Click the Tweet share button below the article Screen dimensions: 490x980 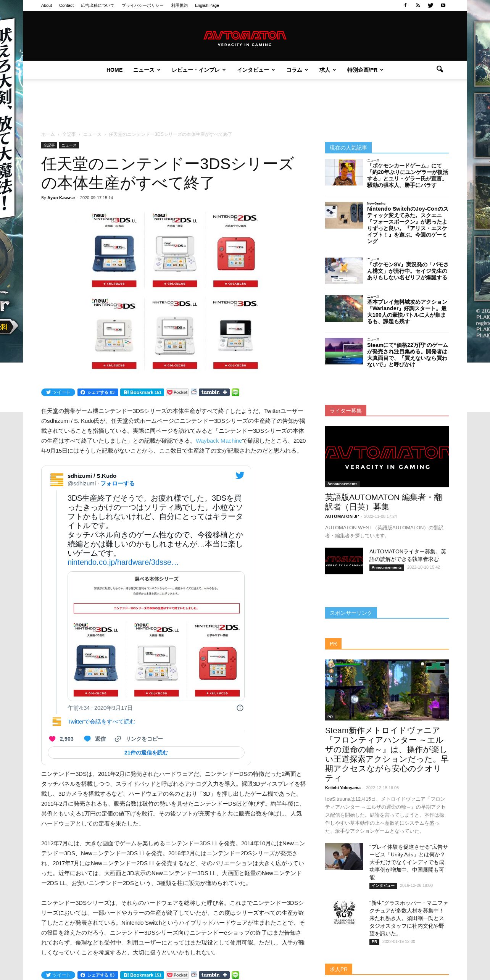coord(58,975)
